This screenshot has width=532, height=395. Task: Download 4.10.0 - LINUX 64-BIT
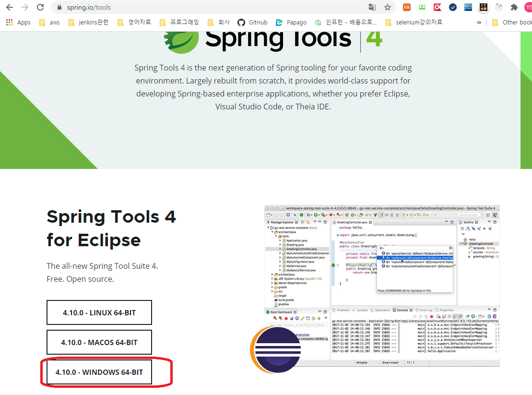pyautogui.click(x=99, y=312)
